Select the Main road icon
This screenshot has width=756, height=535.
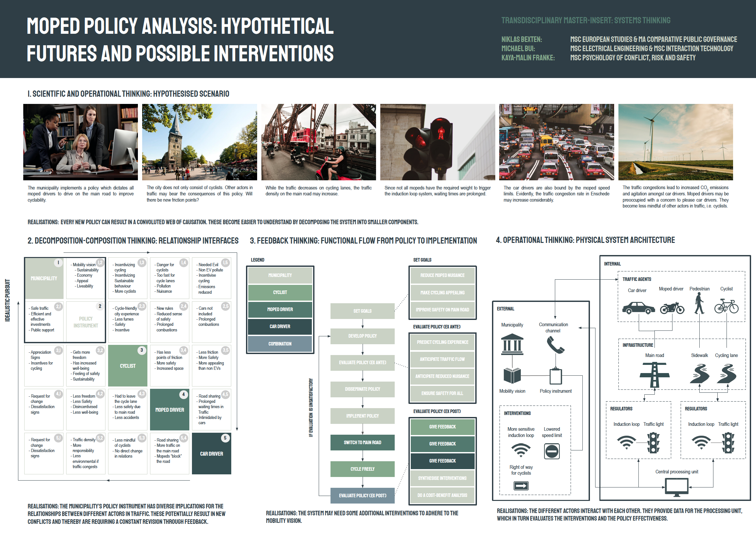[x=654, y=375]
